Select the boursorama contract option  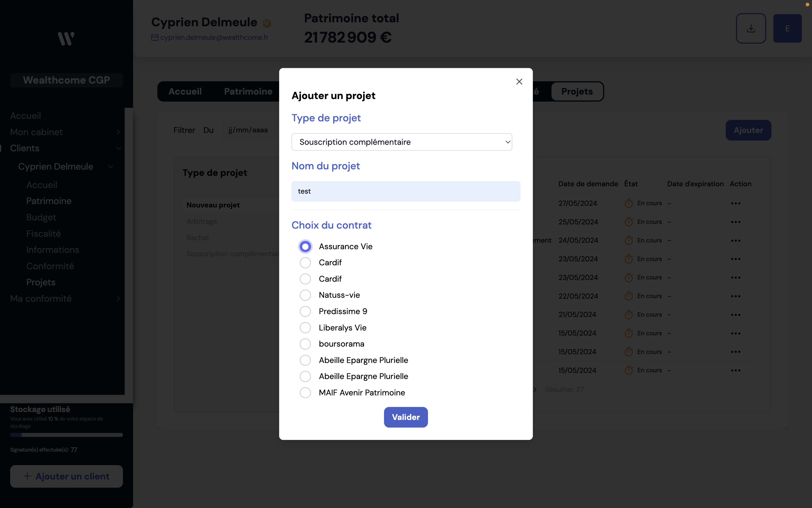pos(305,344)
